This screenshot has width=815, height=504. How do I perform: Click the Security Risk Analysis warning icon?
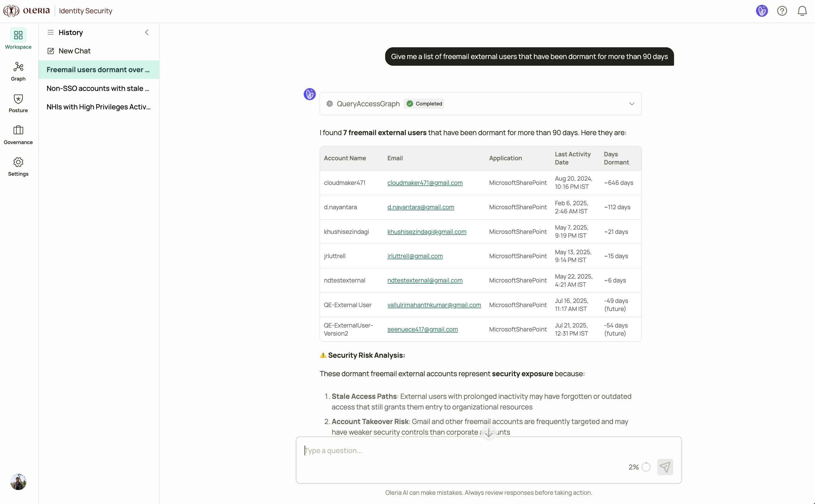(323, 355)
